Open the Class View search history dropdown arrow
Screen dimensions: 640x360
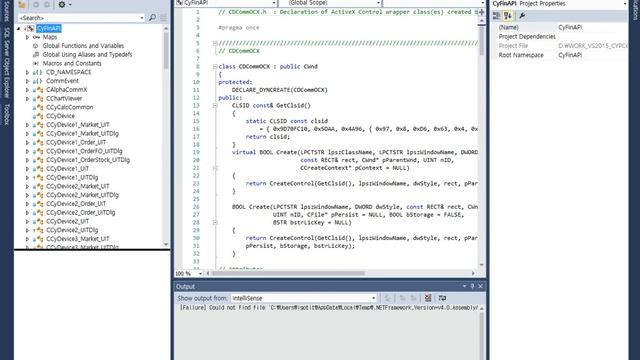142,18
